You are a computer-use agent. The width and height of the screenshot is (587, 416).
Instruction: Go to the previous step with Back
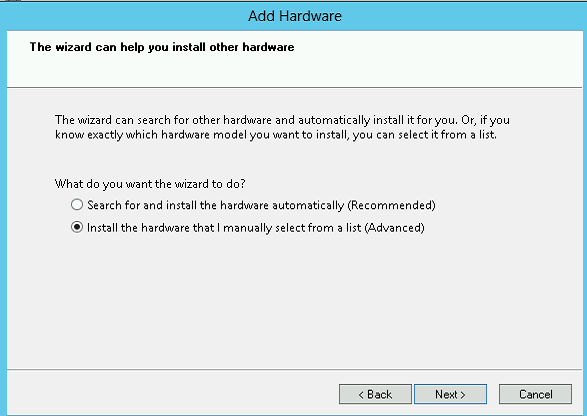click(375, 394)
